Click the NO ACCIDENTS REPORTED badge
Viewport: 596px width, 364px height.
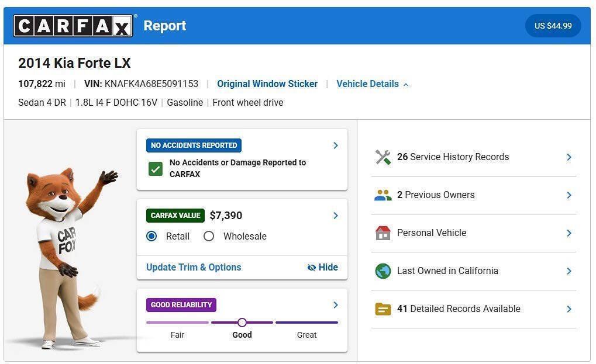(x=194, y=145)
